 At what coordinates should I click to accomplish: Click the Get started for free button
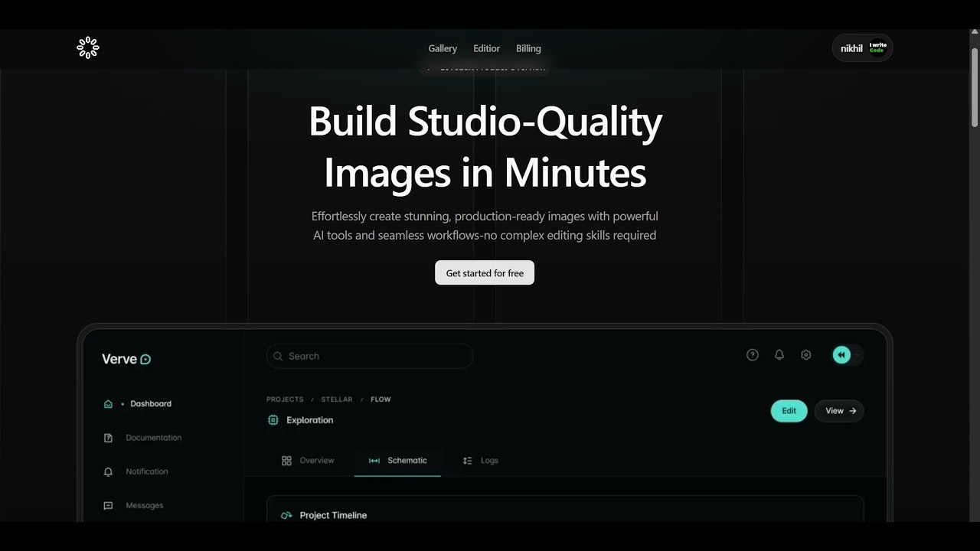[x=484, y=272]
